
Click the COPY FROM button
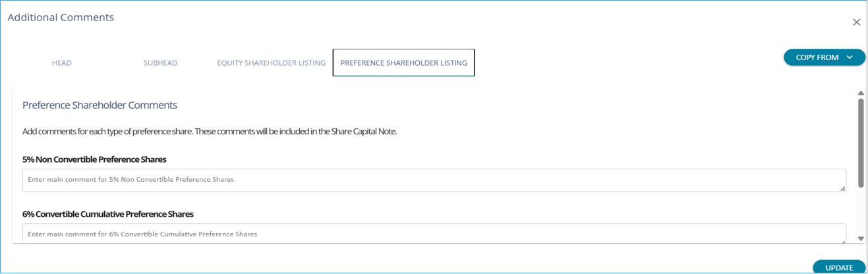pos(817,57)
